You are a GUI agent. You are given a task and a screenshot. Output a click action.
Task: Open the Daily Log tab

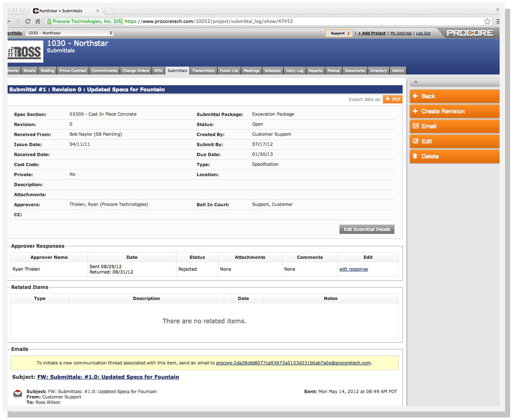tap(295, 71)
